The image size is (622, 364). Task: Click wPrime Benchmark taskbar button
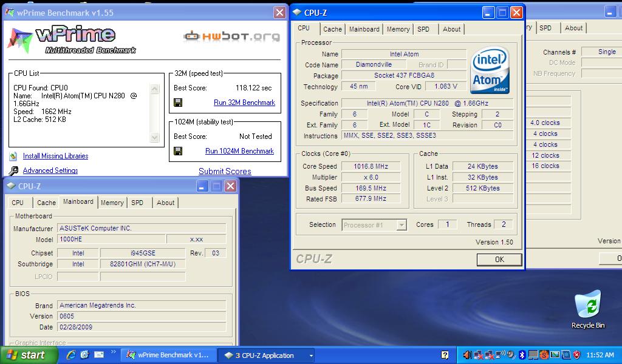(169, 356)
